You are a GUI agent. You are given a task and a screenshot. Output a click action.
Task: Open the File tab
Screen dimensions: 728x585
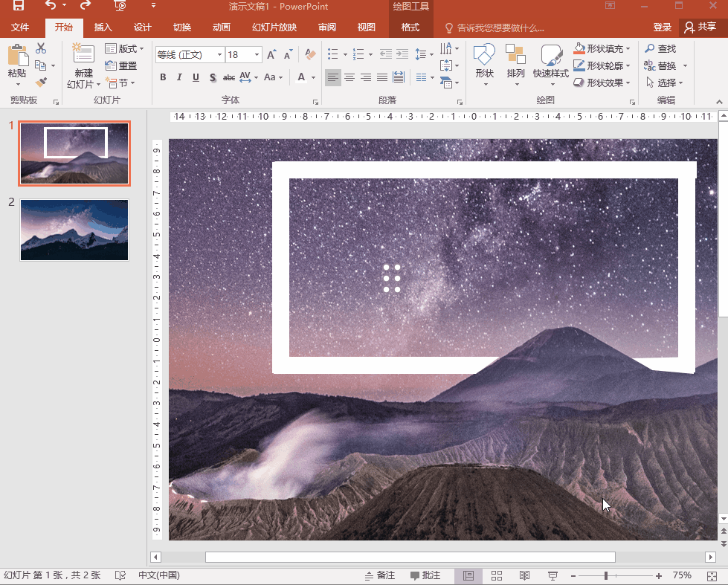coord(20,28)
